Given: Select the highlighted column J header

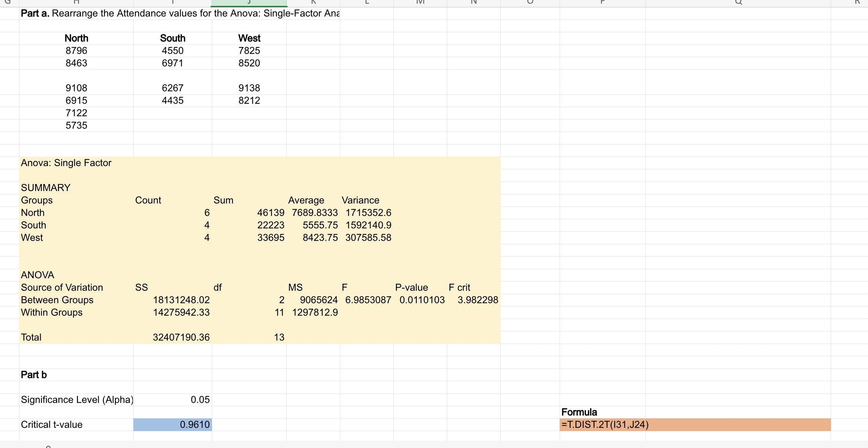Looking at the screenshot, I should click(x=249, y=3).
